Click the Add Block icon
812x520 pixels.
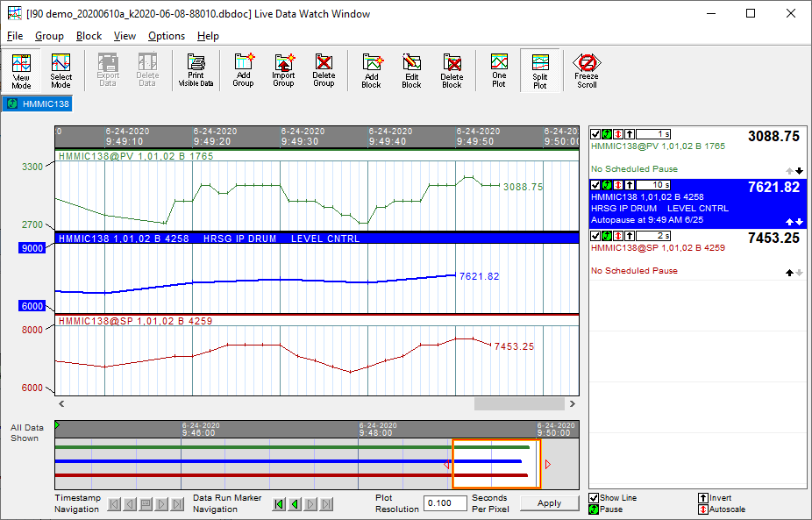coord(371,70)
